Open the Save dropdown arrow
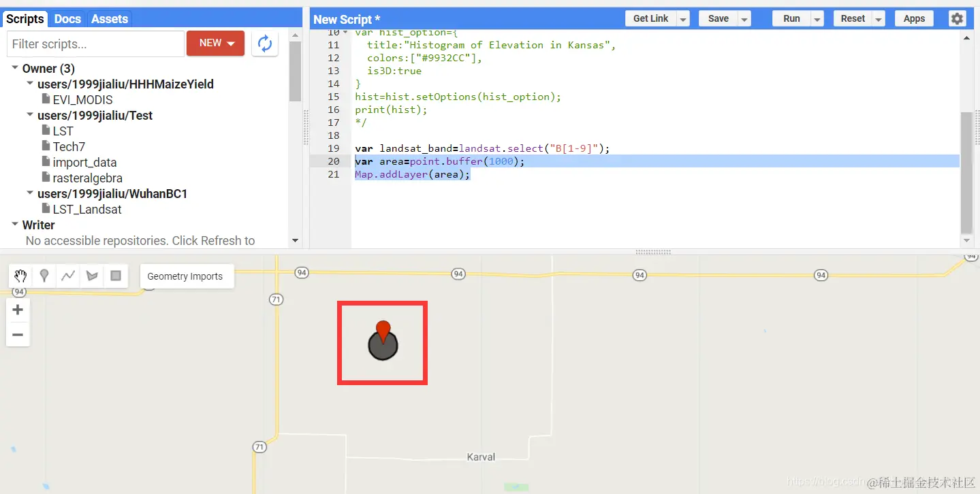The width and height of the screenshot is (980, 494). 744,19
